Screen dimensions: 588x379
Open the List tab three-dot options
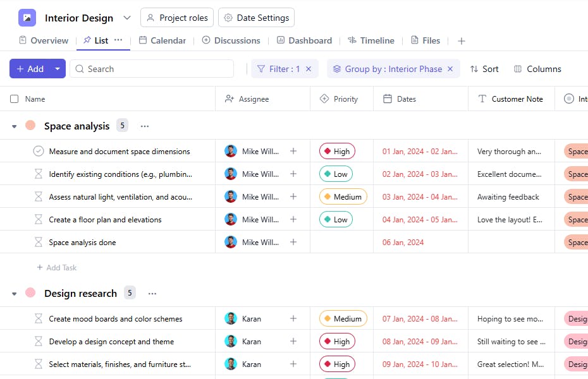click(118, 40)
